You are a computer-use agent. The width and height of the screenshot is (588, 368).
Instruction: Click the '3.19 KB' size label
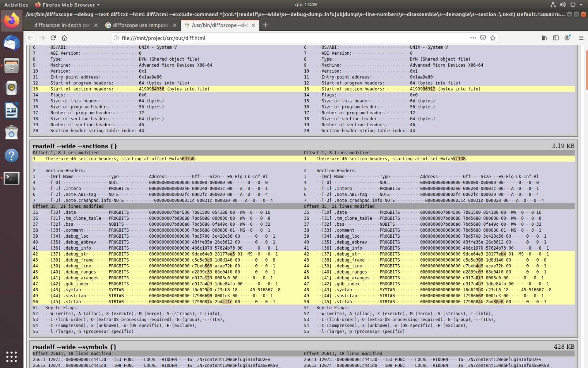pos(563,146)
